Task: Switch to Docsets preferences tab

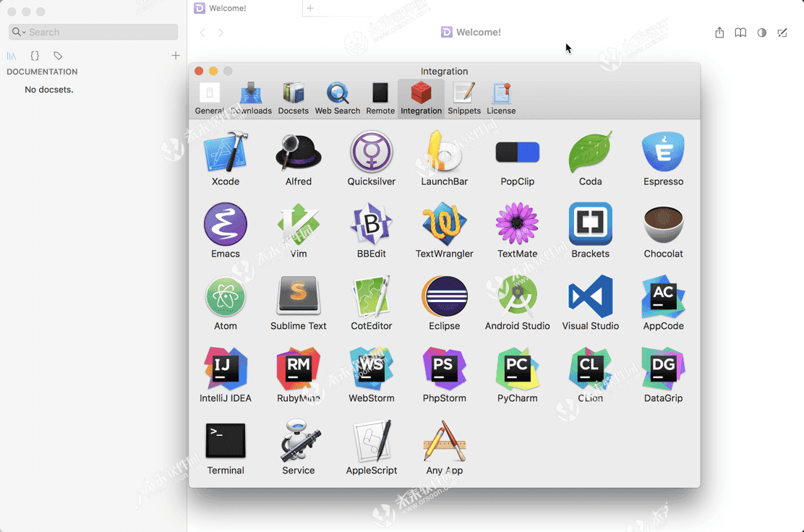Action: coord(294,98)
